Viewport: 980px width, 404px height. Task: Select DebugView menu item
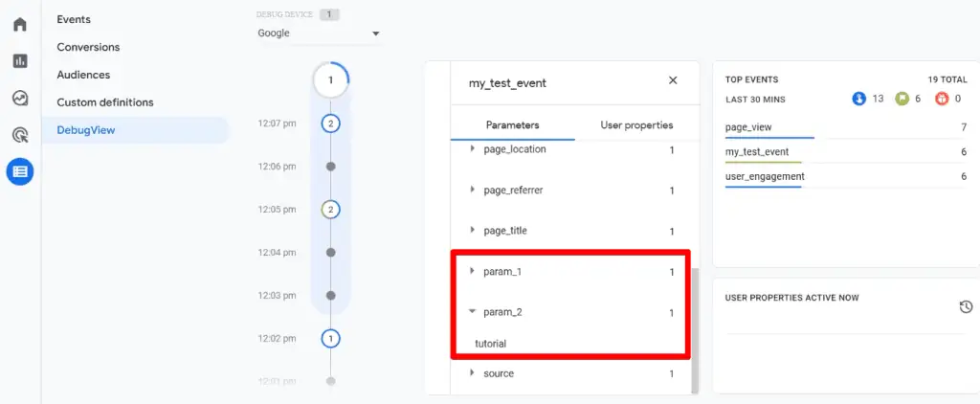(x=136, y=130)
